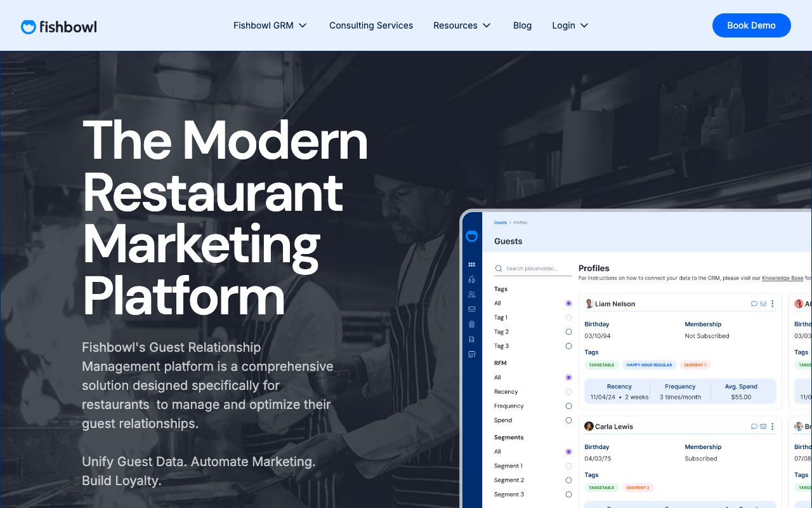This screenshot has width=812, height=508.
Task: Click the Not Subscribed membership status
Action: 707,336
